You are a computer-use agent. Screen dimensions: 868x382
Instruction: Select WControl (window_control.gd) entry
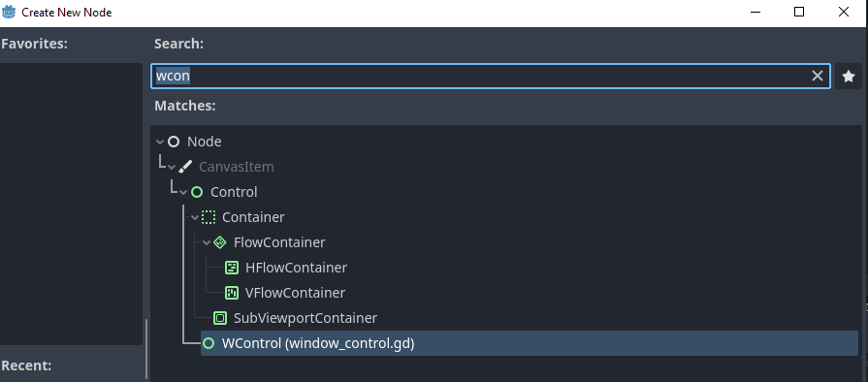coord(530,344)
